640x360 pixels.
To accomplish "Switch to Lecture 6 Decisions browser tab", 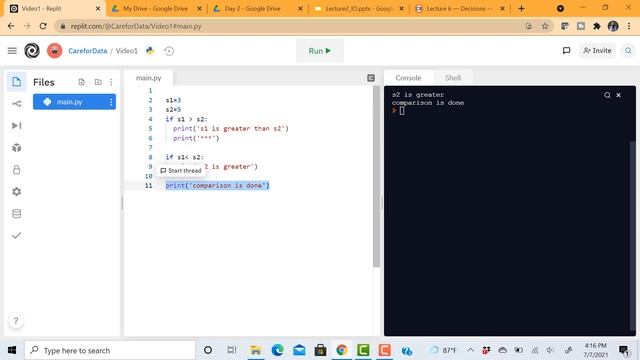I will (459, 9).
